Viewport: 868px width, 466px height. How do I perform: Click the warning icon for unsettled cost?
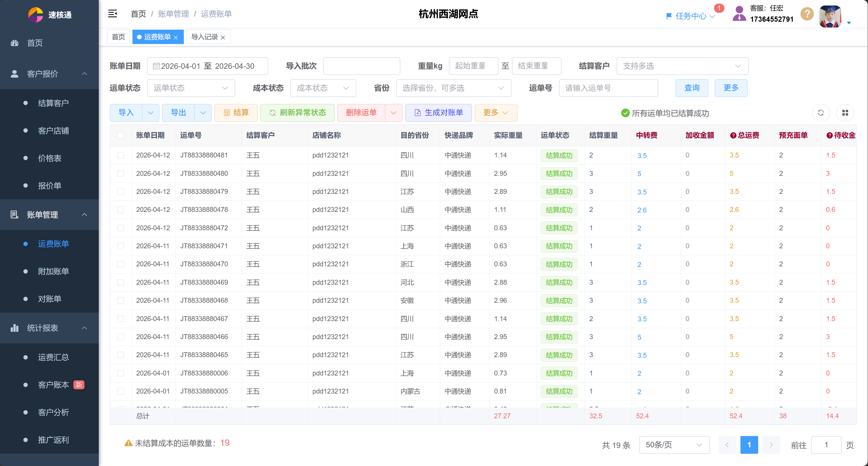pos(128,443)
